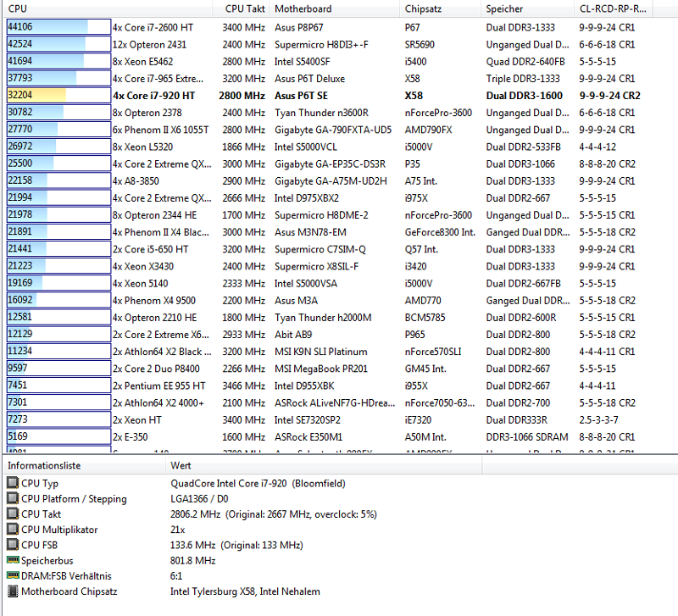Select the 4x Xeon X3430 row
The image size is (678, 616).
[329, 266]
